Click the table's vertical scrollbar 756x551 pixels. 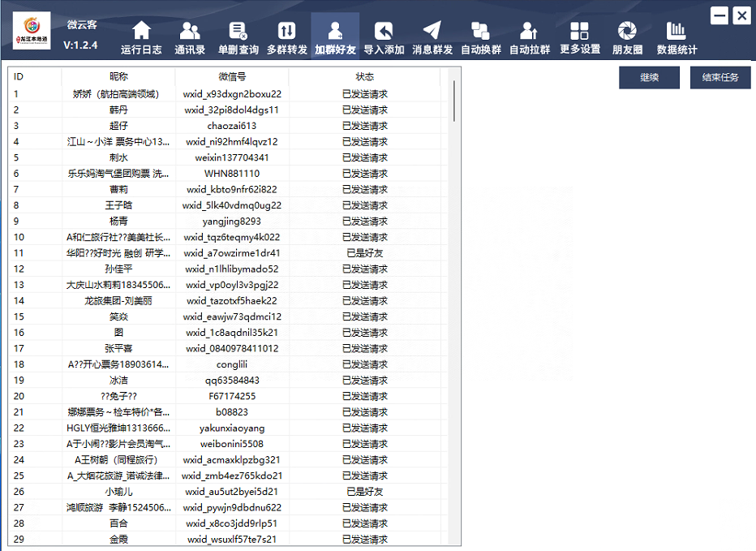453,101
